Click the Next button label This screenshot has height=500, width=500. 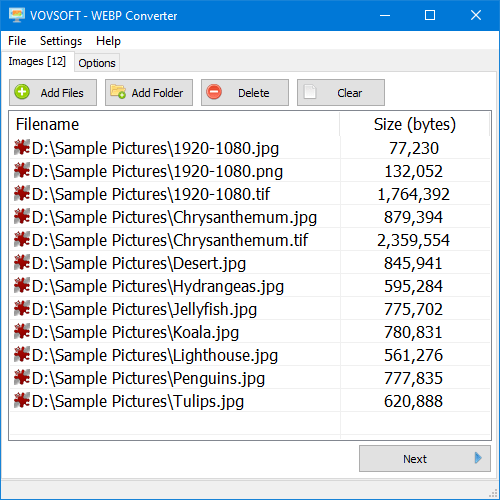tap(415, 459)
